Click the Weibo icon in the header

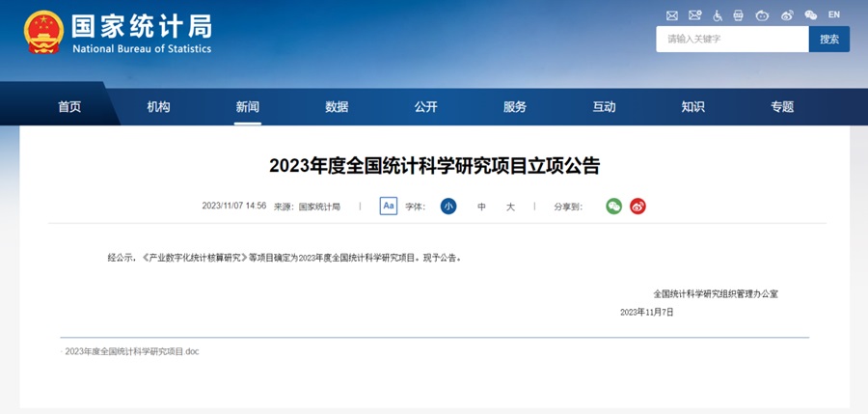787,15
